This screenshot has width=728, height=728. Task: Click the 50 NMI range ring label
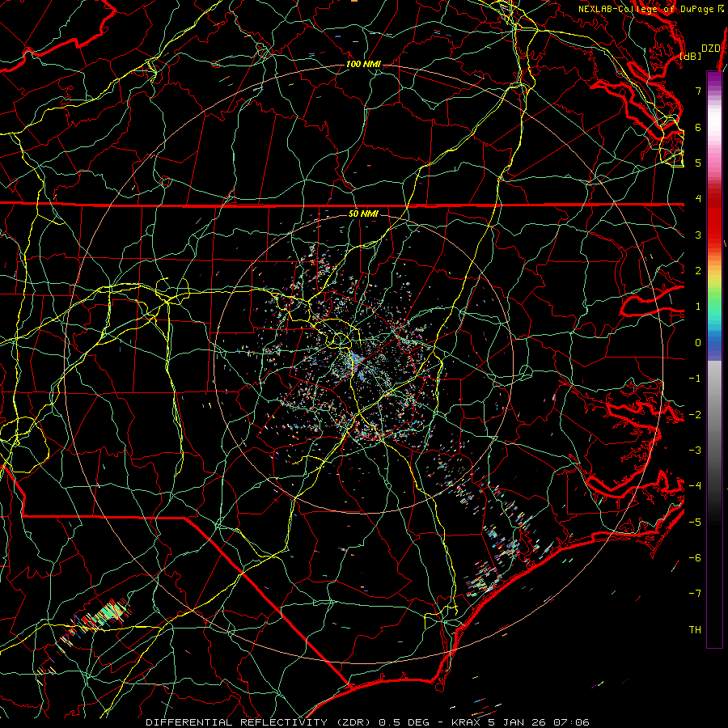tap(363, 214)
